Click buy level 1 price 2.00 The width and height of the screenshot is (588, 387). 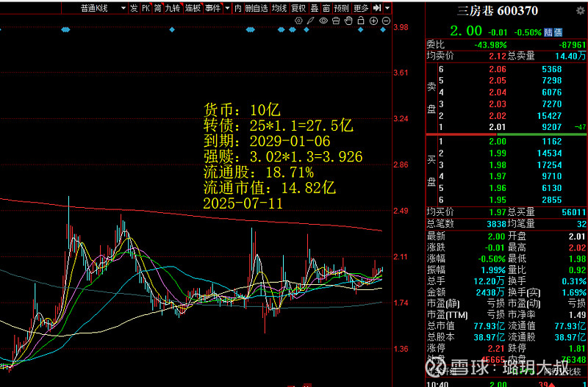click(498, 142)
